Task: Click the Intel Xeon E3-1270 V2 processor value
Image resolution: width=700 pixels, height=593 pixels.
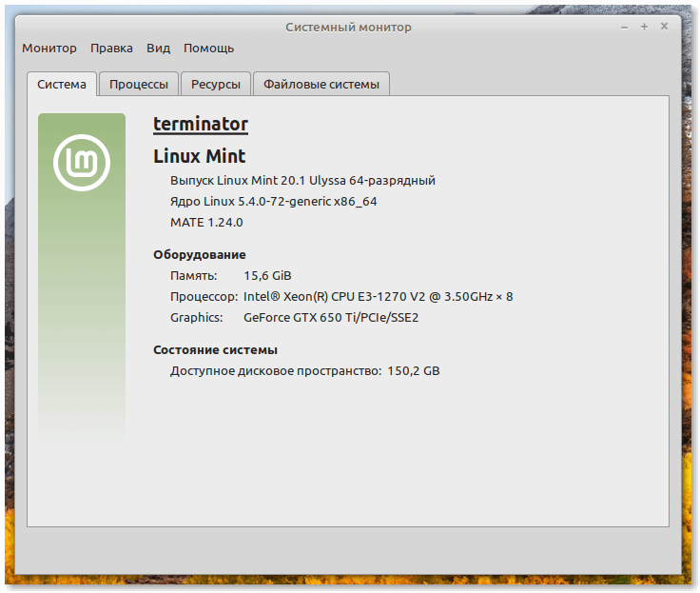Action: coord(379,297)
